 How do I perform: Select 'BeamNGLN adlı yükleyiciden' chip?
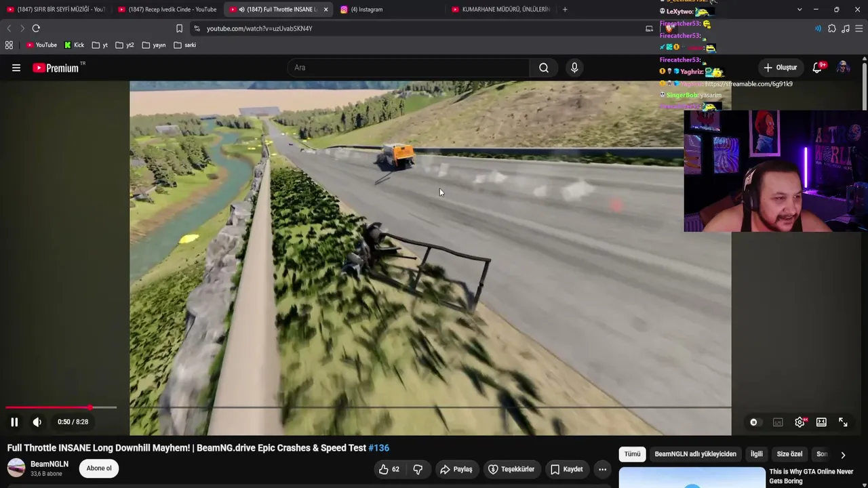tap(695, 454)
